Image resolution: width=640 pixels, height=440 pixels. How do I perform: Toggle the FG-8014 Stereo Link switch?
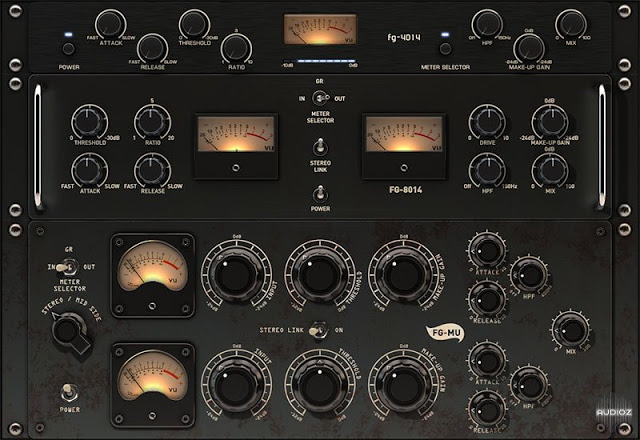click(320, 148)
